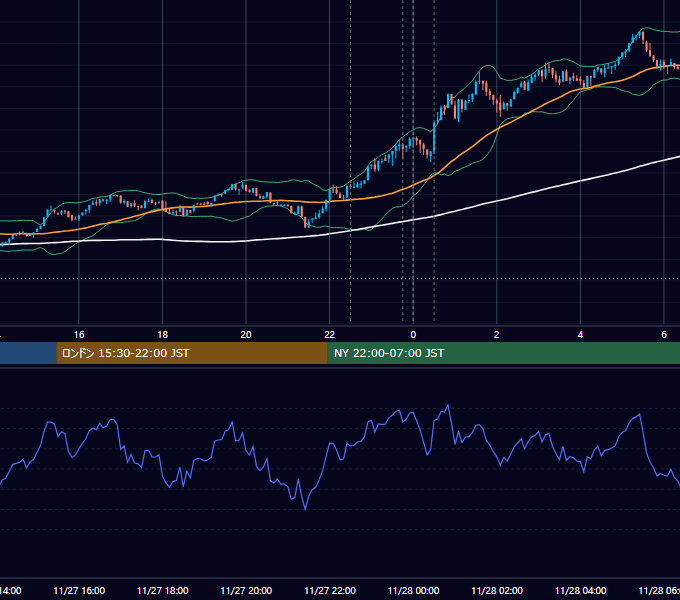Click hour label 16 on the upper time axis

(79, 335)
